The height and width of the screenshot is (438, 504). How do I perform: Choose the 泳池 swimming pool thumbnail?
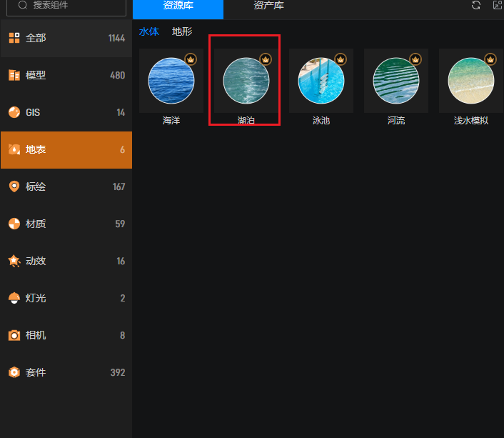pyautogui.click(x=321, y=81)
